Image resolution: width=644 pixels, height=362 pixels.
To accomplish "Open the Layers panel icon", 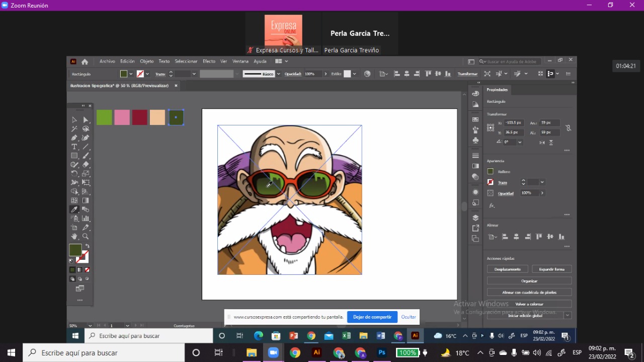I will click(475, 218).
